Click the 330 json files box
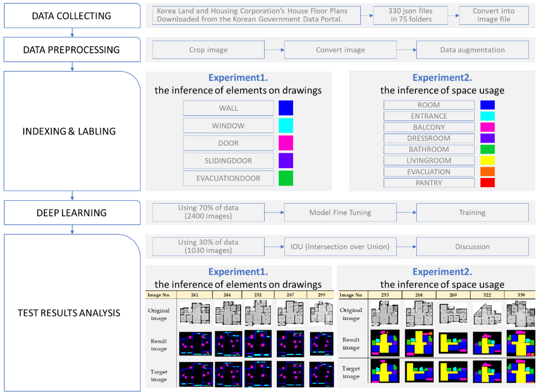 (410, 15)
